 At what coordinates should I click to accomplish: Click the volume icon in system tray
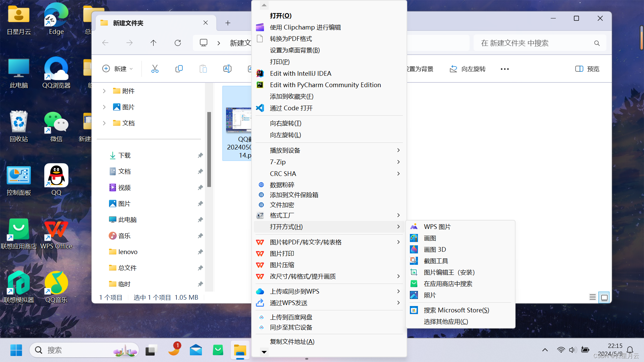pos(572,350)
